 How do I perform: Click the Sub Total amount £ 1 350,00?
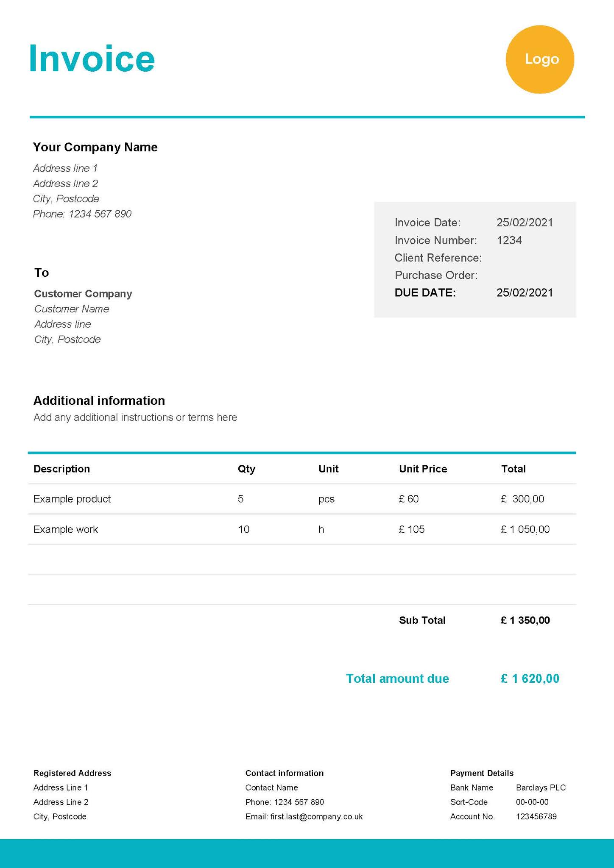click(x=525, y=620)
